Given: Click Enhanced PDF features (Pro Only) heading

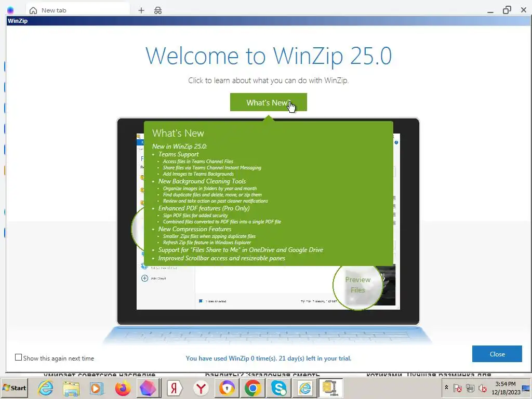Looking at the screenshot, I should pos(204,208).
